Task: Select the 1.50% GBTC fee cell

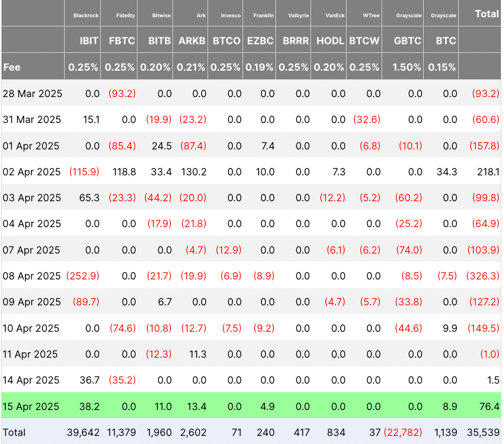Action: 407,67
